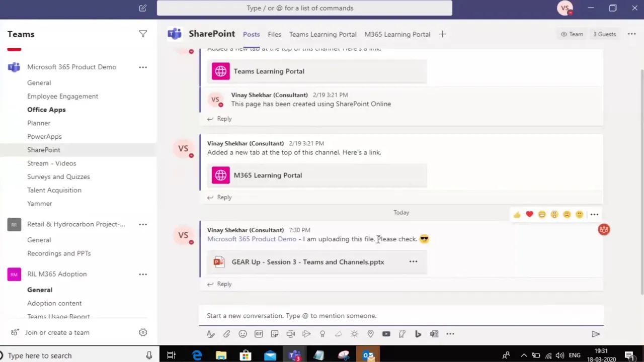Click the Microsoft 365 Product Demo mention
This screenshot has width=644, height=362.
(252, 239)
